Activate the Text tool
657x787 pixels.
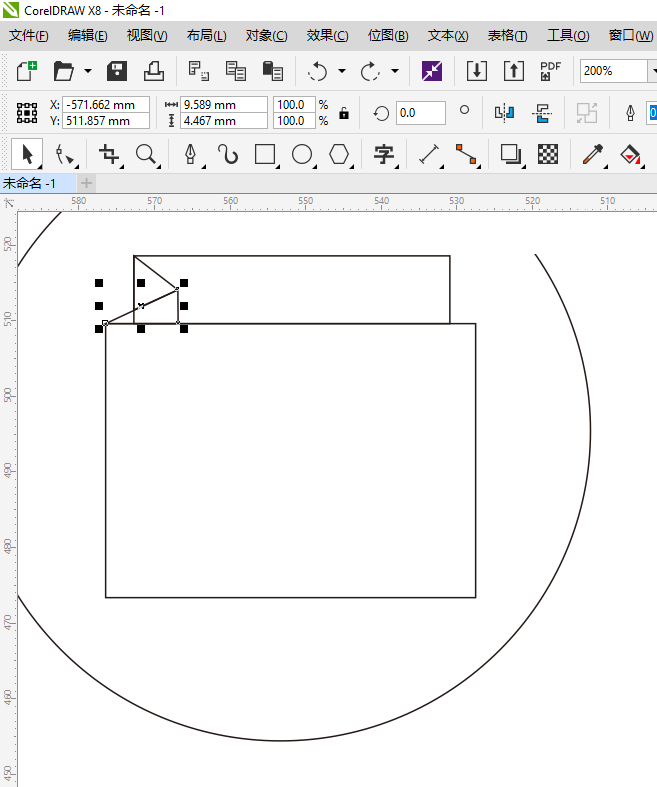point(384,154)
